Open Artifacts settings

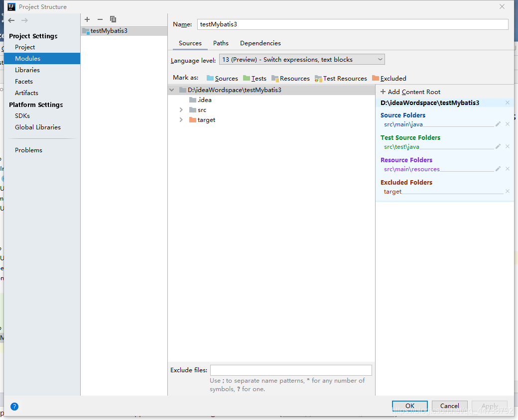[26, 93]
